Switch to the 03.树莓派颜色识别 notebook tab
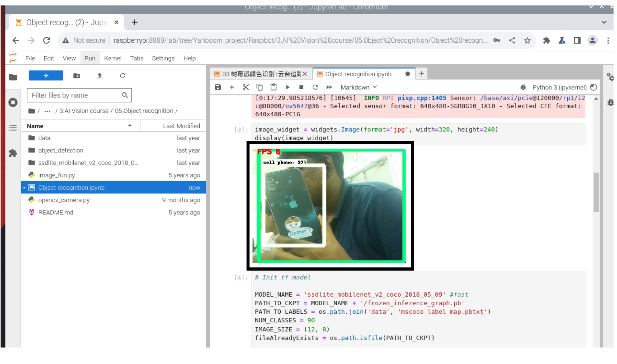Image resolution: width=617 pixels, height=364 pixels. (259, 74)
